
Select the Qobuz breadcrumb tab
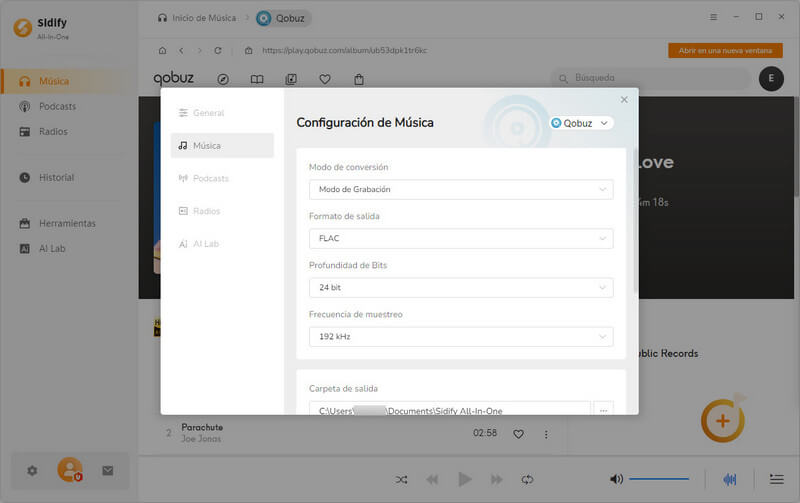pos(282,18)
